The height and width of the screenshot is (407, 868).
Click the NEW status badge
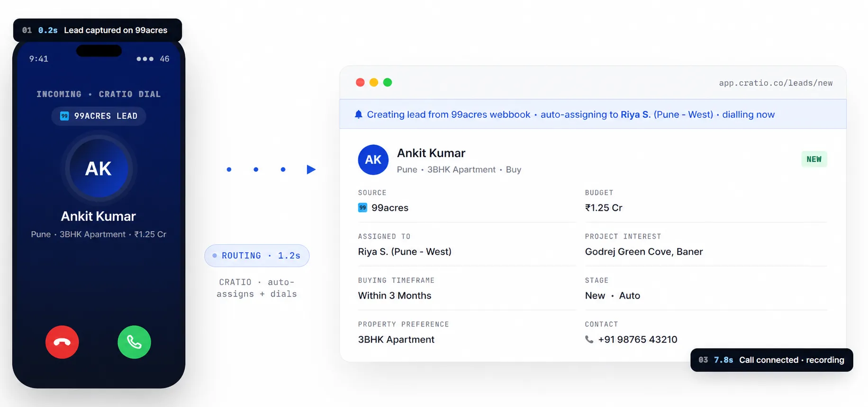point(814,159)
